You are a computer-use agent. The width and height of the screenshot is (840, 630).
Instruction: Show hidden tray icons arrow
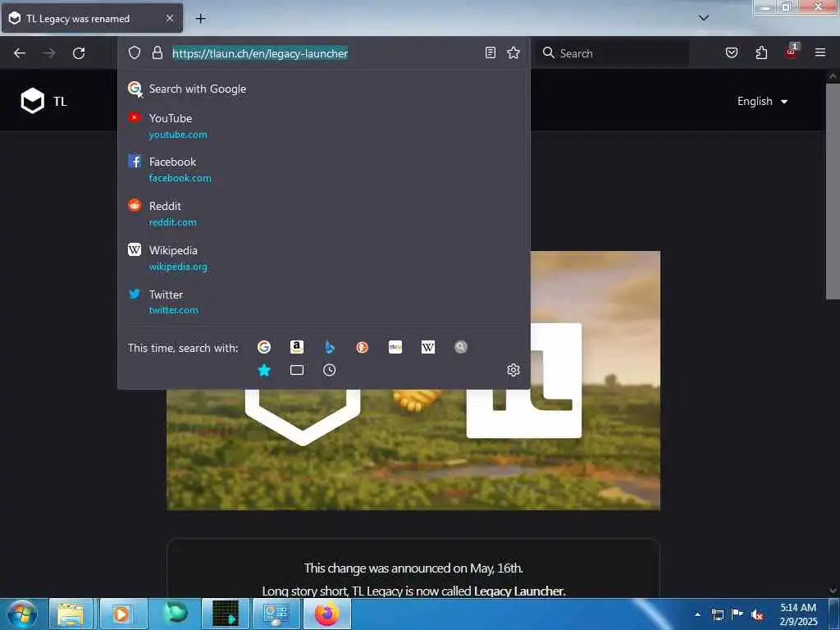point(697,614)
